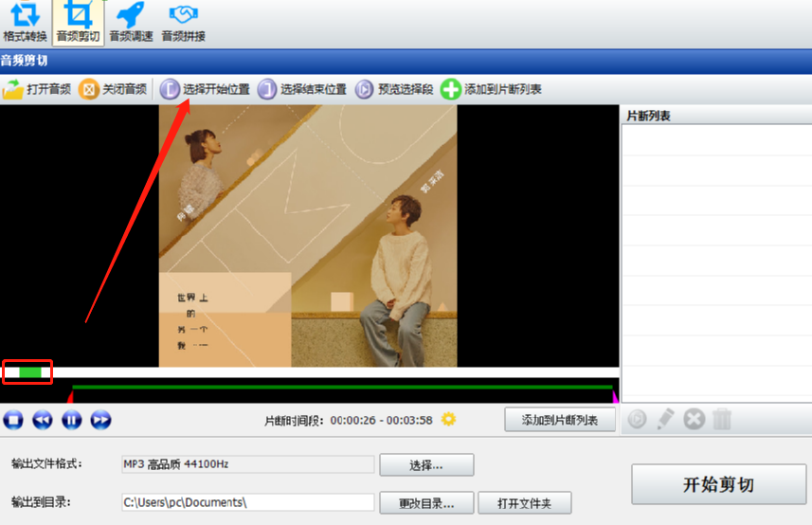
Task: Open the 音频拼接 audio merge tab
Action: click(184, 22)
